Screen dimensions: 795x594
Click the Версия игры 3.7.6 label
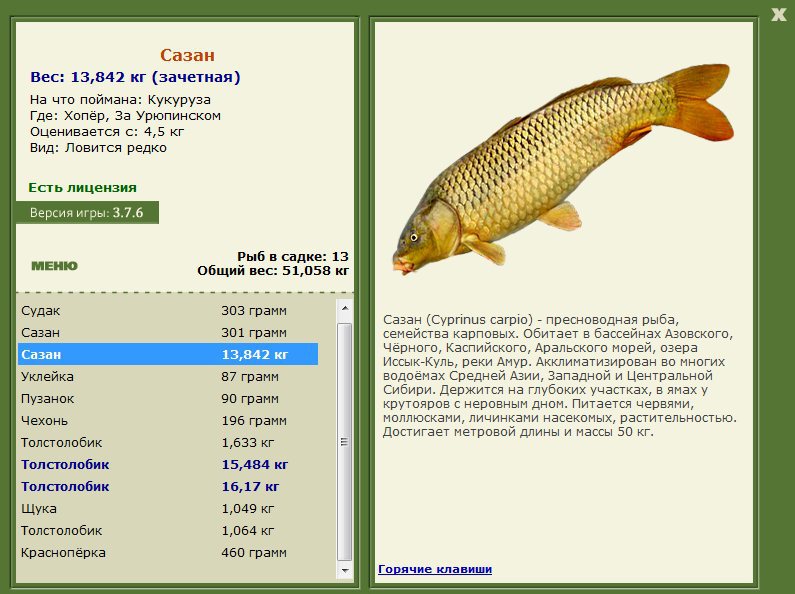(86, 213)
